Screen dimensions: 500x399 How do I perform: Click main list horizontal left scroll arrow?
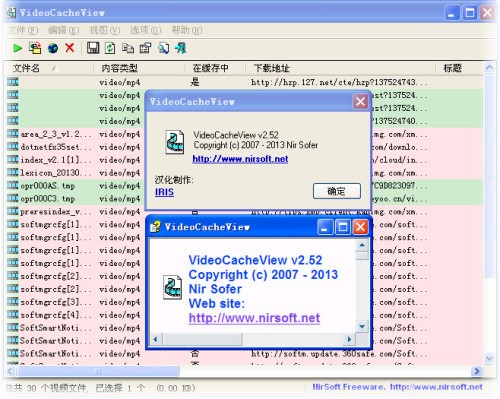pos(11,371)
